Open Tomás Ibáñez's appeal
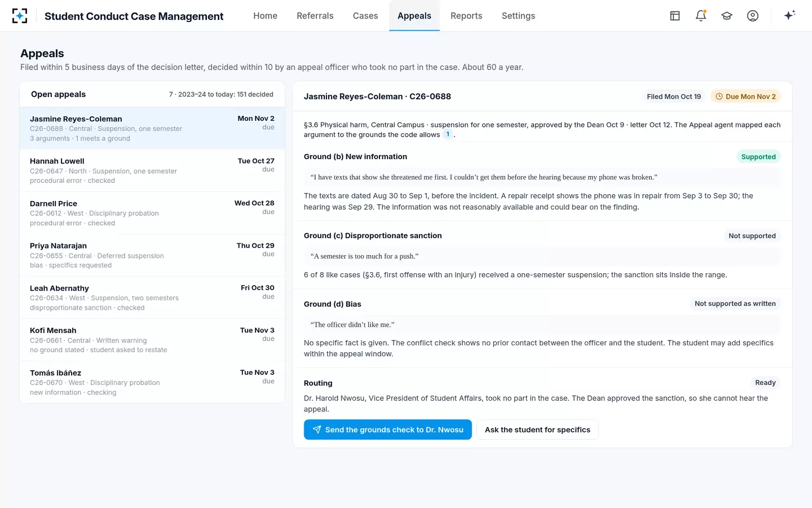The height and width of the screenshot is (508, 812). point(152,382)
